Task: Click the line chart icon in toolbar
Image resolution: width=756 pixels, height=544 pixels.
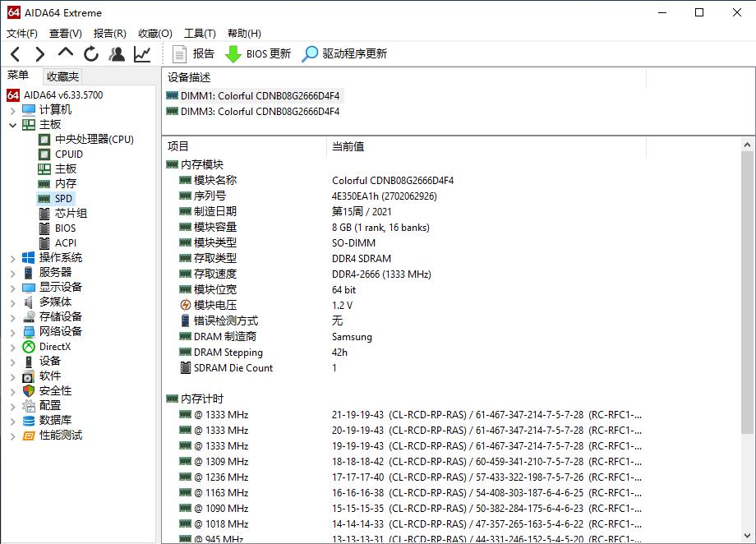Action: (141, 53)
